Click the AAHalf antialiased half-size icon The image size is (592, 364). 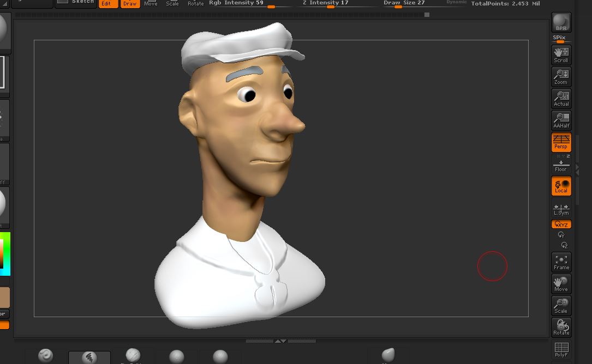[561, 120]
